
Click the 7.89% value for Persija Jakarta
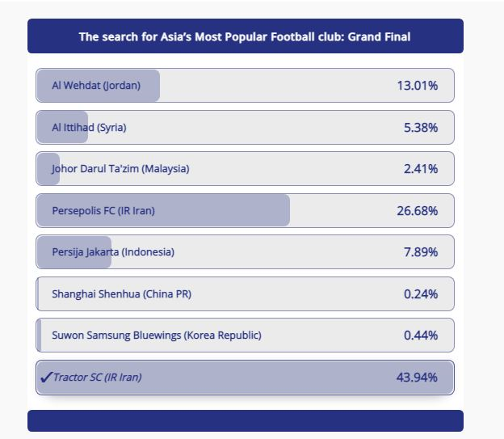click(x=421, y=252)
